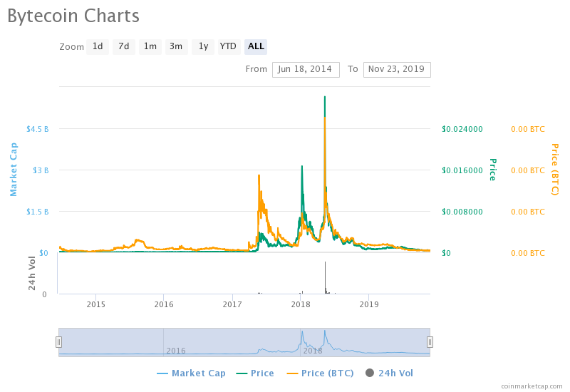Set zoom to 1m
Screen dimensions: 570x392
pos(150,46)
